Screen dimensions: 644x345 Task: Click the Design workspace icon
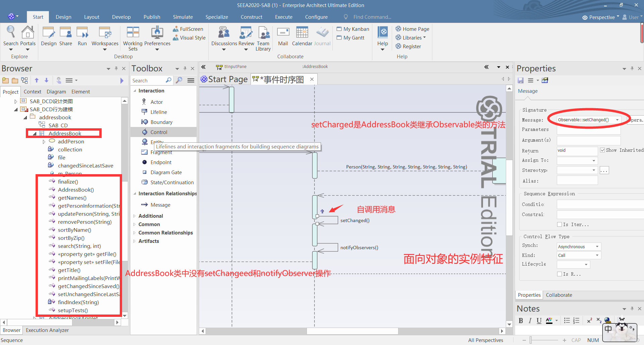(x=49, y=36)
